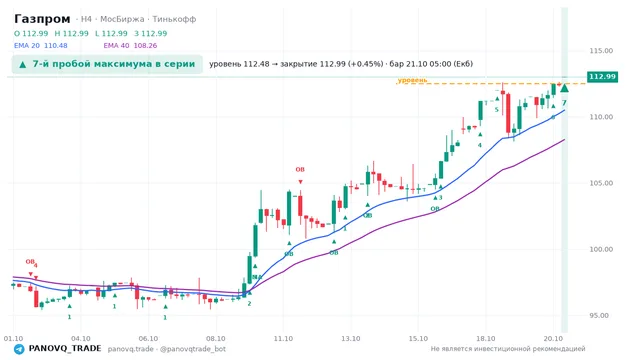Click the 'Газпром' chart title
Image resolution: width=640 pixels, height=360 pixels.
[x=42, y=19]
